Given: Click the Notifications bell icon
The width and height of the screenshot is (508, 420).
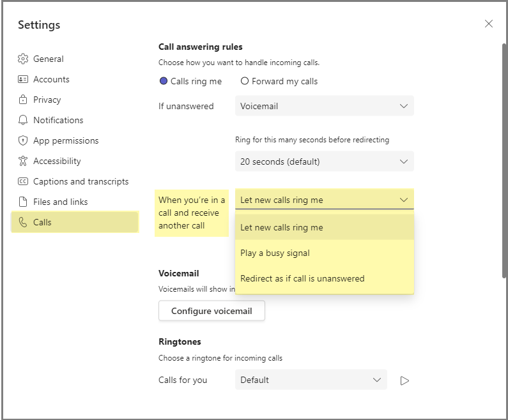Looking at the screenshot, I should (23, 120).
